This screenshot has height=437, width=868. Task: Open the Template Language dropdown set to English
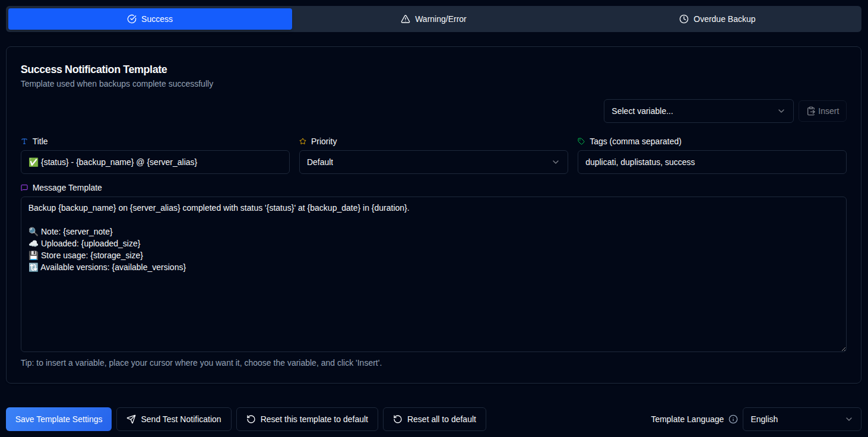802,419
